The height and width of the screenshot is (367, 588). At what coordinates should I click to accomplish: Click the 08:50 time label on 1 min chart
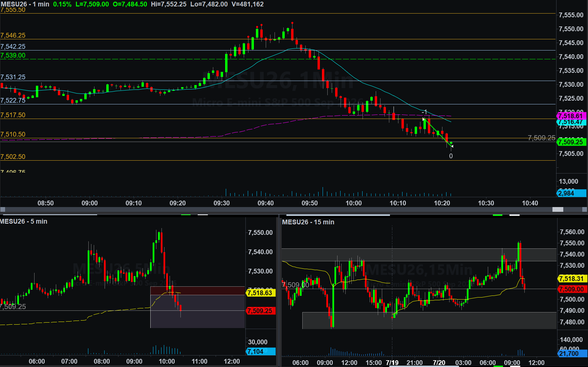46,203
